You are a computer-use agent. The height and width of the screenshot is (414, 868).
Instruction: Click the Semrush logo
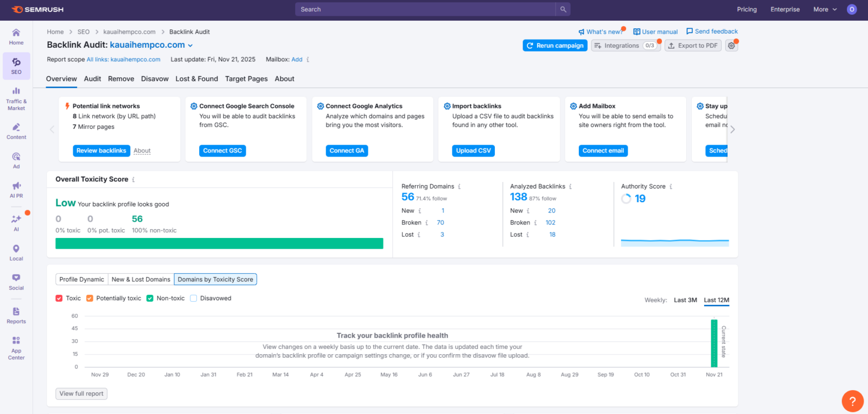click(x=37, y=9)
